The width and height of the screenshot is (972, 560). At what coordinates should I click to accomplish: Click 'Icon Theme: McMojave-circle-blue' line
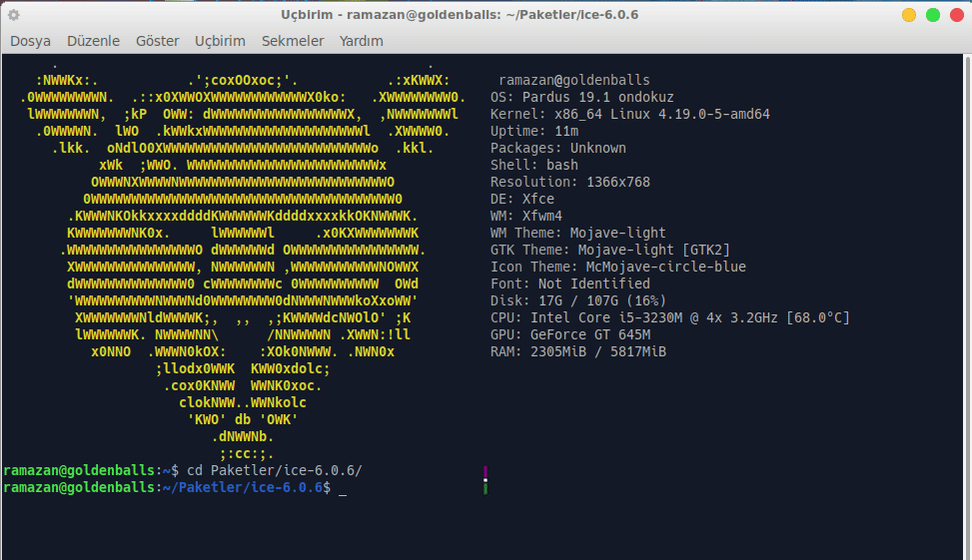point(618,267)
